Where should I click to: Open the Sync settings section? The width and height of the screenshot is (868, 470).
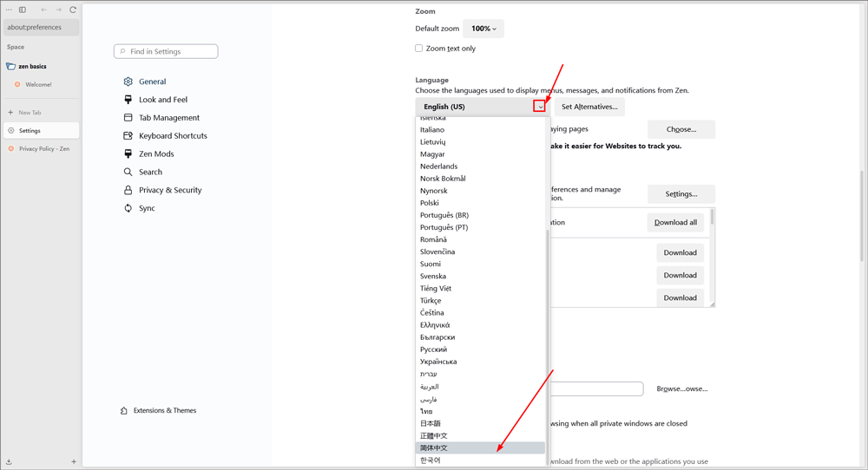click(147, 208)
